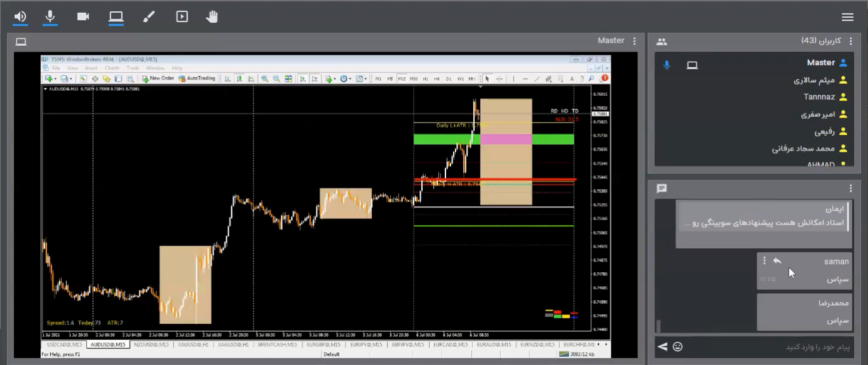
Task: Open the hamburger main menu
Action: pos(847,17)
